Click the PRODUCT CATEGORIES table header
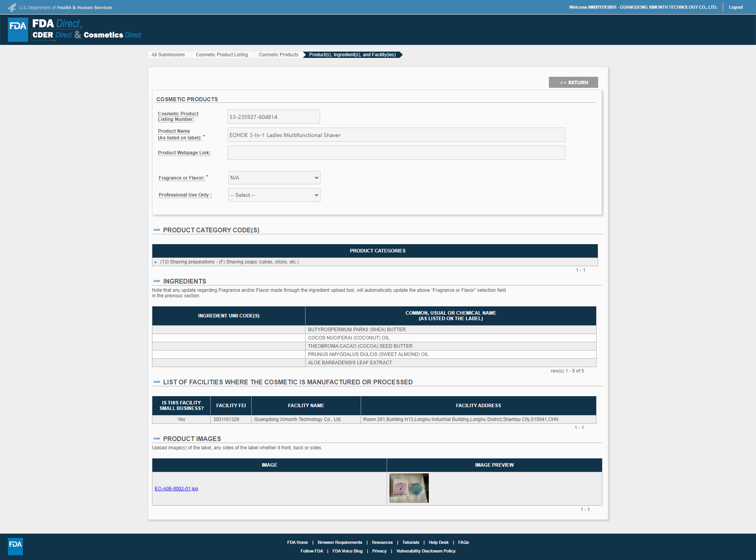Image resolution: width=756 pixels, height=560 pixels. [x=375, y=251]
